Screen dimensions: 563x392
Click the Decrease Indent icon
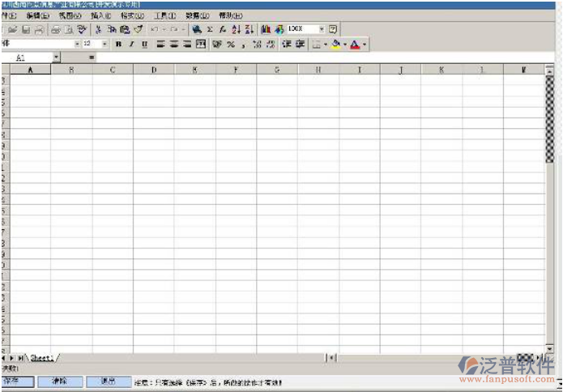[x=286, y=45]
